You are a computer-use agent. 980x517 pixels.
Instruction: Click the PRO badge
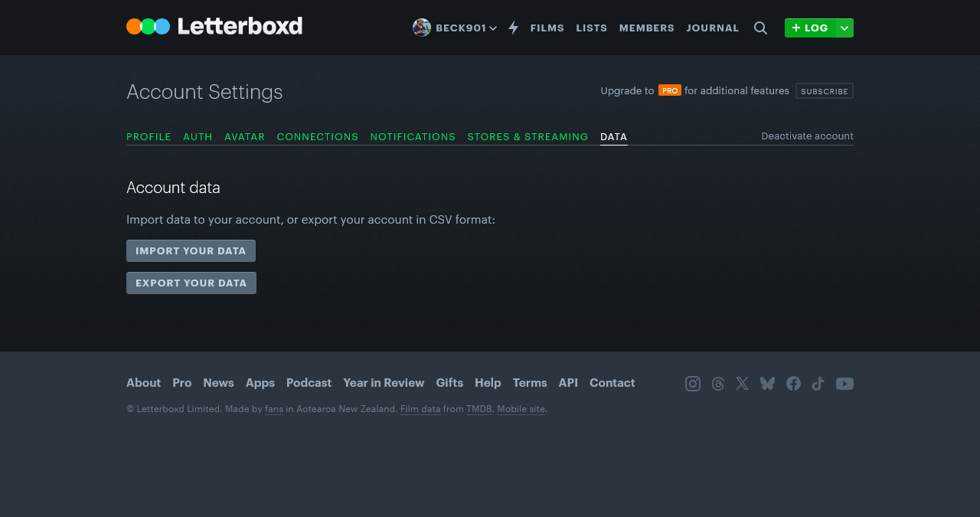(x=669, y=90)
